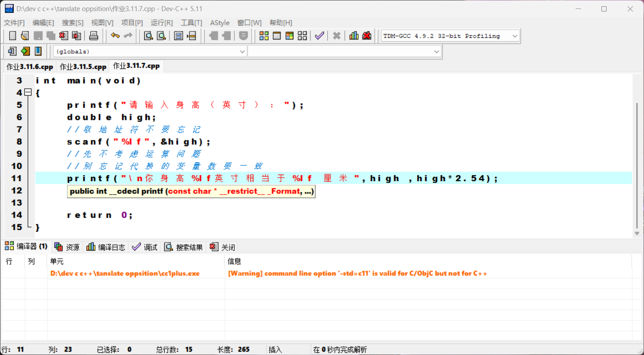Click the 关闭 panel tab
Screen dimensions: 644x355
pyautogui.click(x=222, y=247)
